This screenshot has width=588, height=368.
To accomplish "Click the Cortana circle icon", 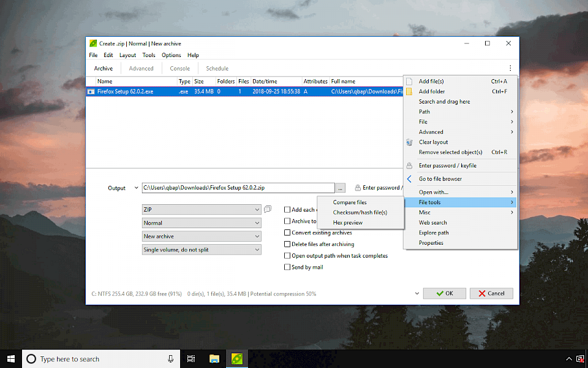I will coord(31,359).
